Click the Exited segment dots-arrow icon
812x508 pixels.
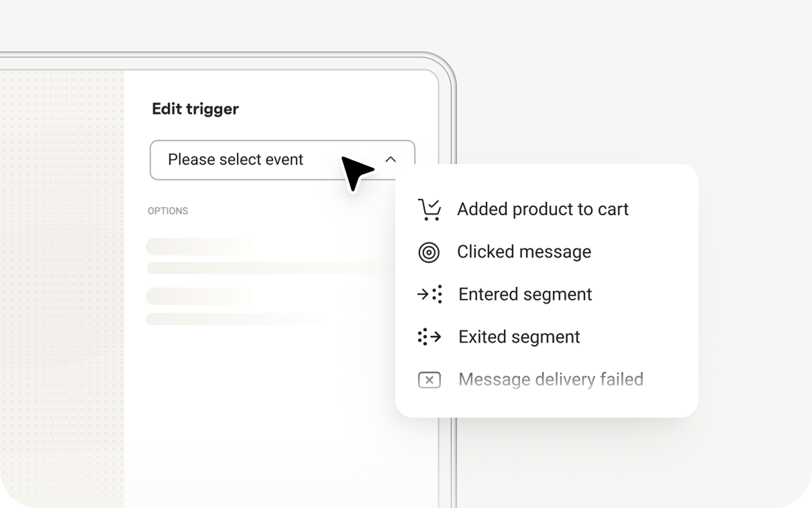429,337
